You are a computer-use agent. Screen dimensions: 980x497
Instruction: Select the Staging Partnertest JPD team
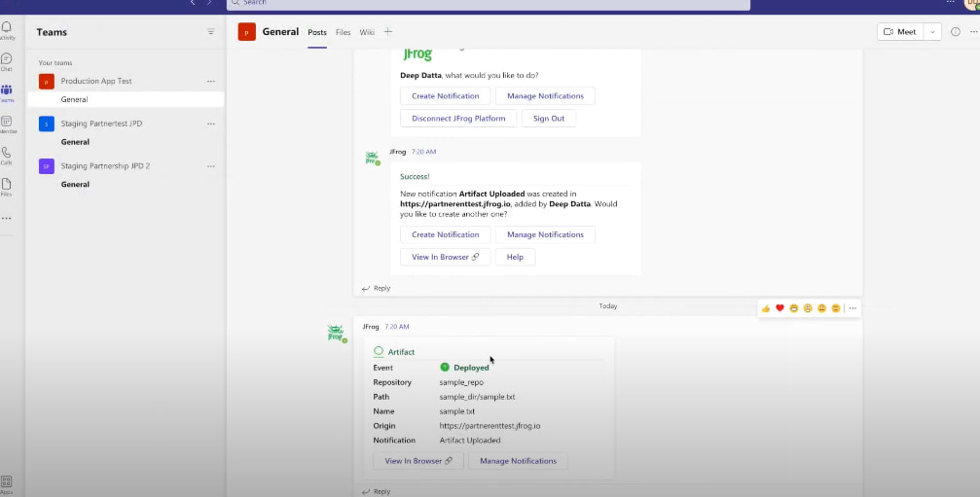(101, 124)
